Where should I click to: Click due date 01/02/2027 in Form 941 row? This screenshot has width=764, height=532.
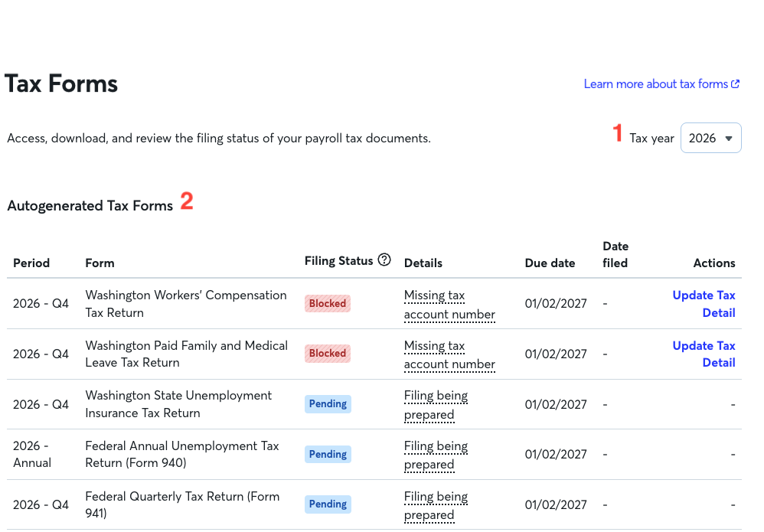click(556, 504)
